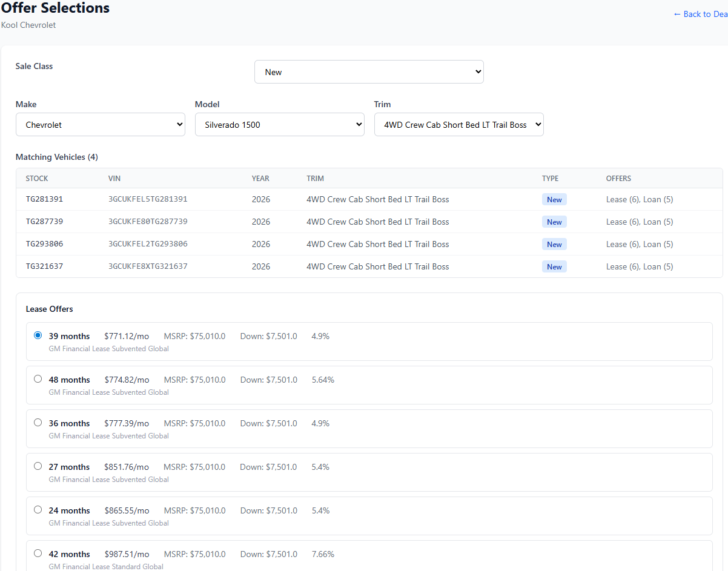Click the Offer Selections page title
Screen dimensions: 728x571
(x=55, y=8)
